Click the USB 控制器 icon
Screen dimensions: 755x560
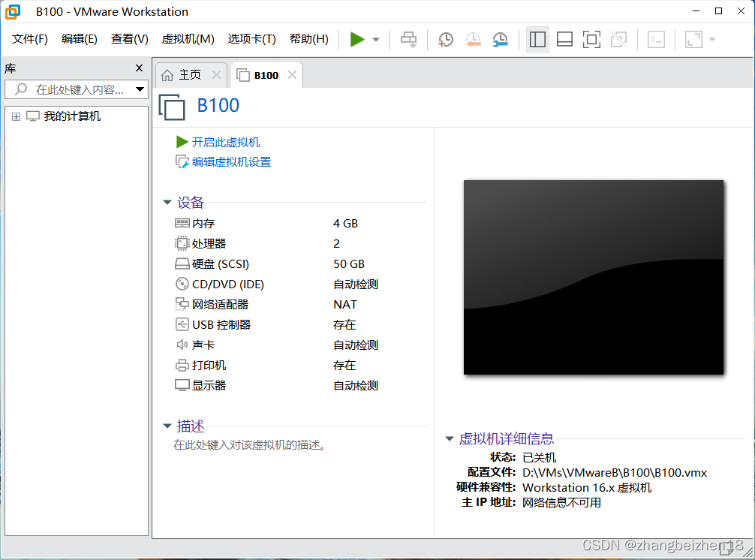pos(182,324)
